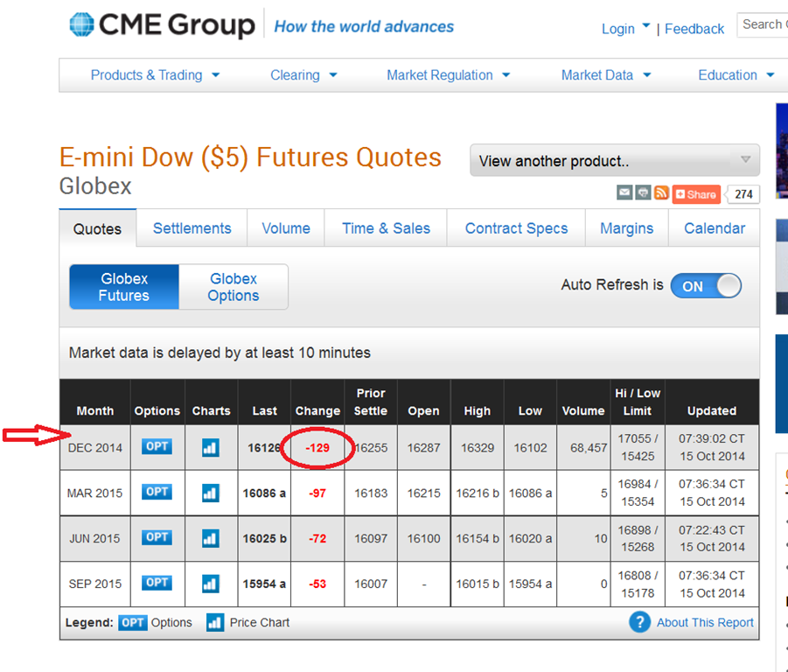Switch to the Contract Specs tab
This screenshot has width=788, height=672.
coord(516,228)
